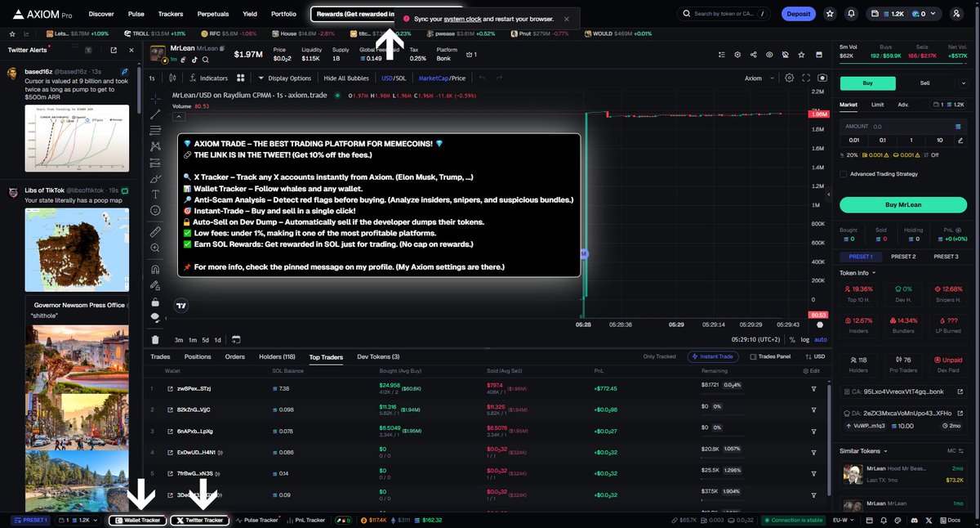This screenshot has height=528, width=980.
Task: Take a chart snapshot with camera icon
Action: tap(822, 78)
